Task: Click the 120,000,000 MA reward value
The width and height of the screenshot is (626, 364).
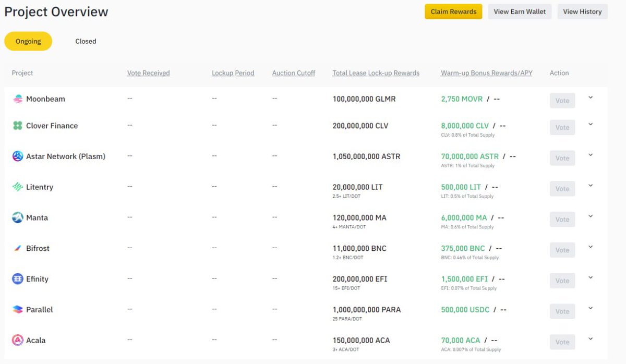Action: 359,217
